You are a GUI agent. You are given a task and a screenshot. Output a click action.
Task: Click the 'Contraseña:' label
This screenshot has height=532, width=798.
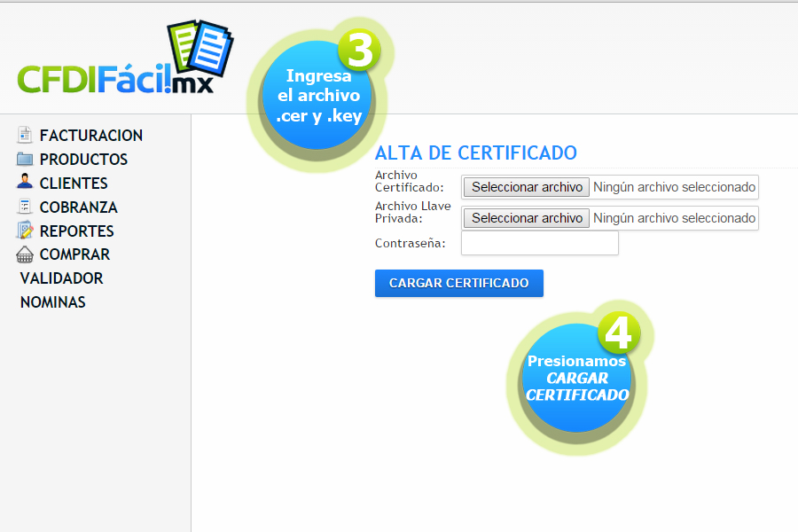coord(411,243)
